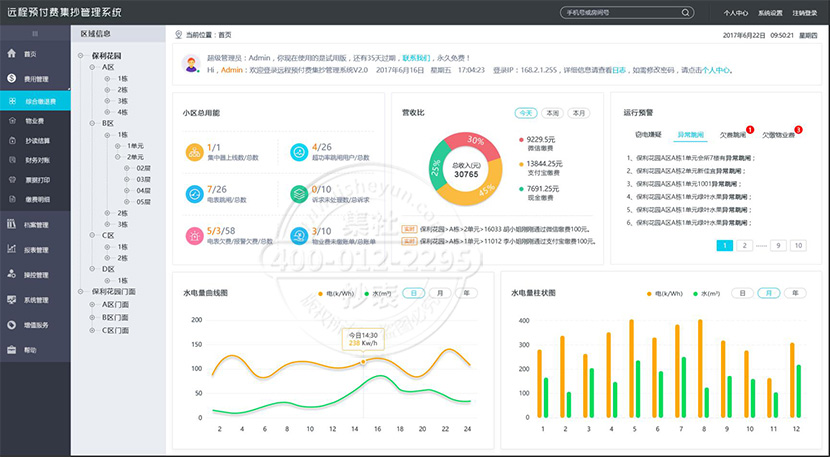Open the 欠缴物业费 alert tab

pyautogui.click(x=779, y=134)
